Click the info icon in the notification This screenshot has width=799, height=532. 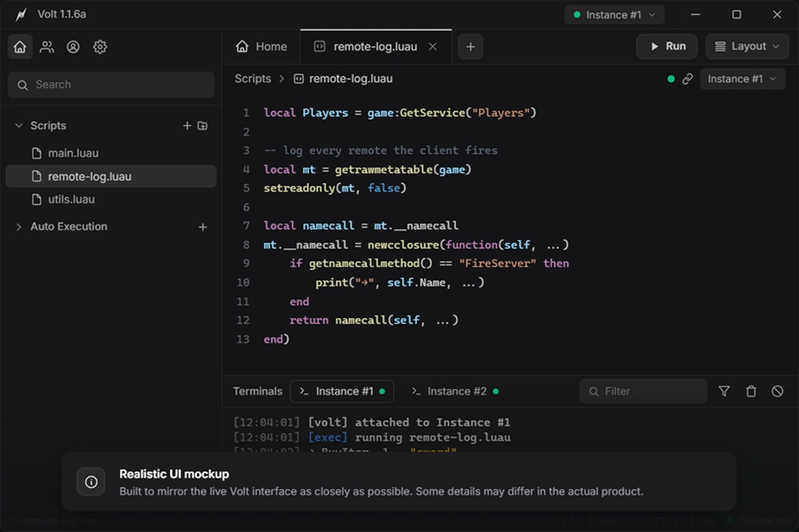point(91,482)
